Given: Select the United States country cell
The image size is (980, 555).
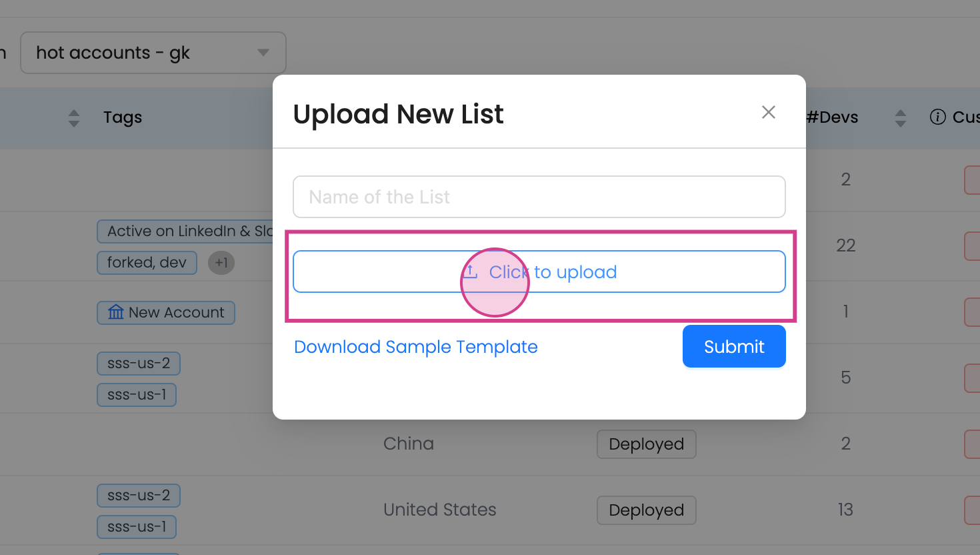Looking at the screenshot, I should coord(439,510).
